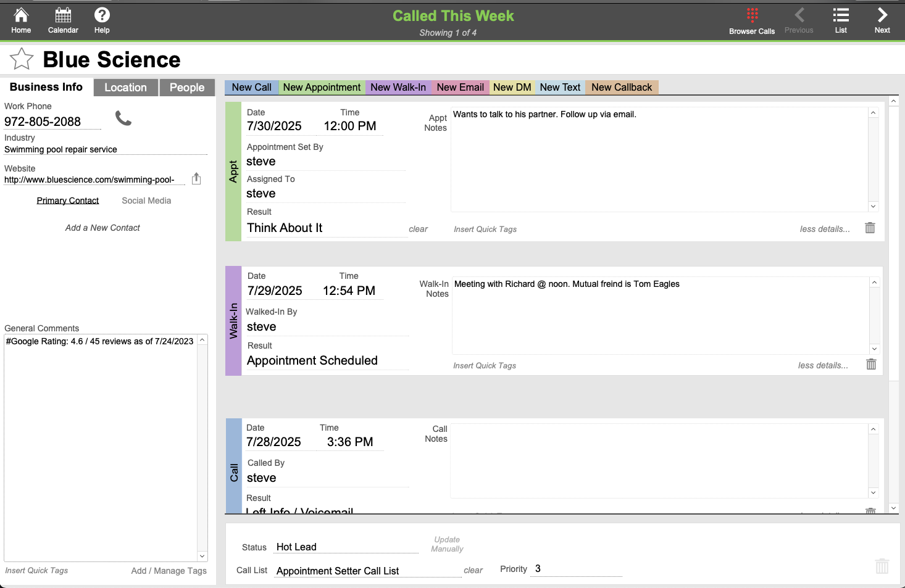Toggle the favorite star for Blue Science
Image resolution: width=905 pixels, height=588 pixels.
point(22,59)
